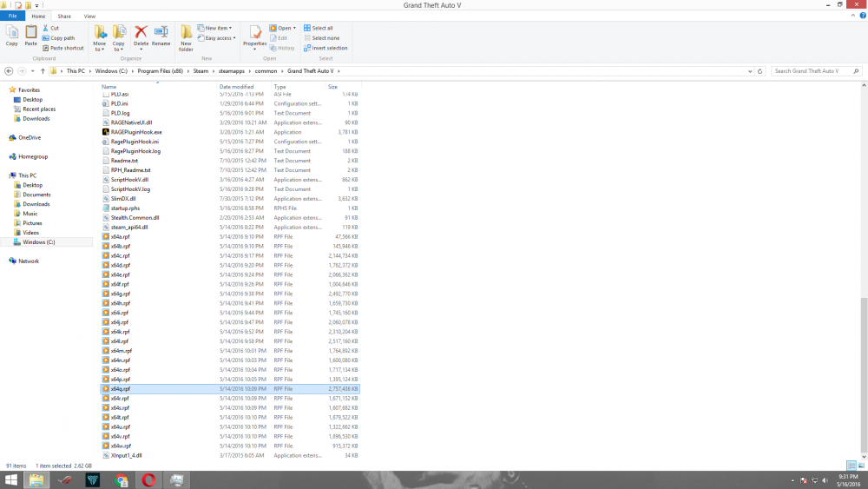Open the Copy to menu
The width and height of the screenshot is (868, 489).
coord(119,38)
